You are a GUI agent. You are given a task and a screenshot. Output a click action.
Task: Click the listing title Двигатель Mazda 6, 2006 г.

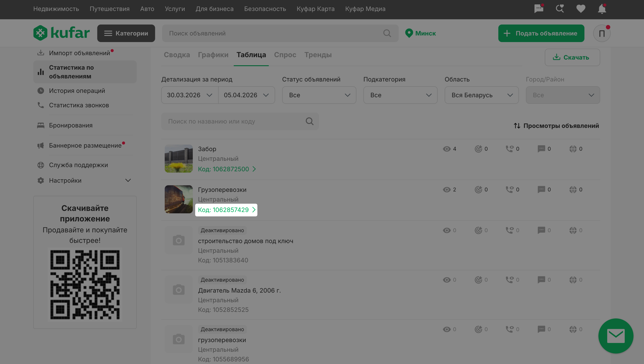point(239,290)
